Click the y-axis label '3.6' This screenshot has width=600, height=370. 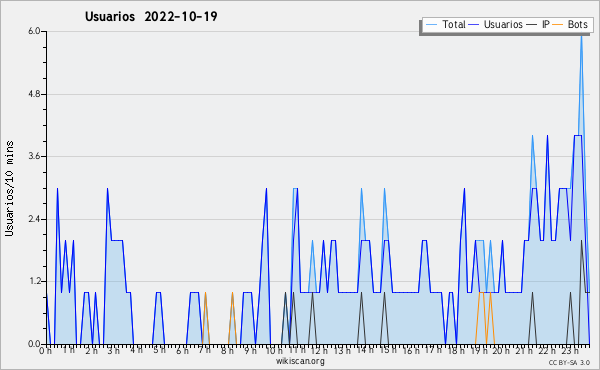34,156
